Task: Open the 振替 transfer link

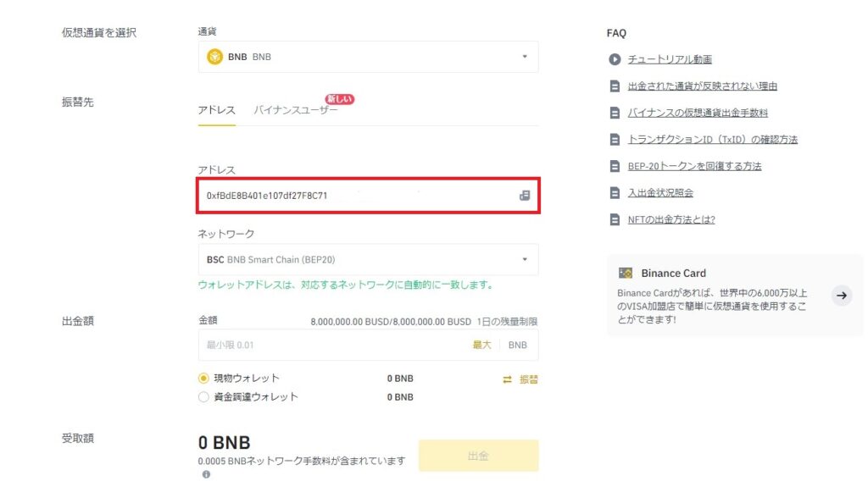Action: (x=529, y=379)
